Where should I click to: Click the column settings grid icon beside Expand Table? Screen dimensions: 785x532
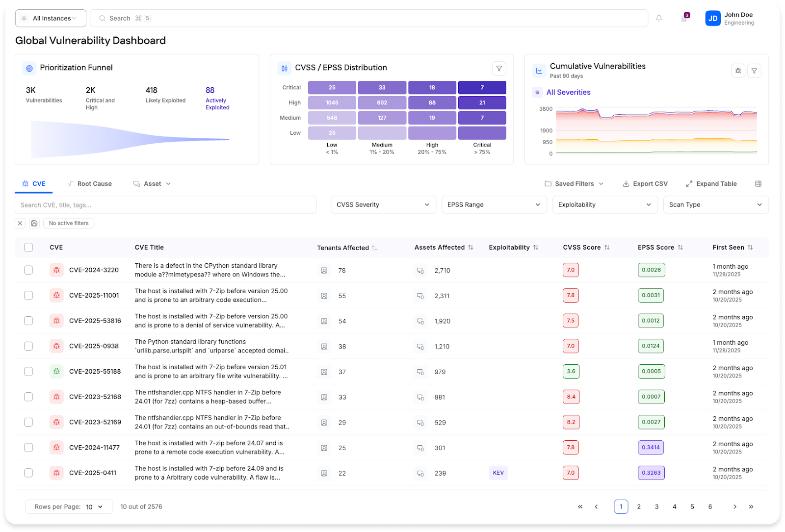click(x=759, y=183)
